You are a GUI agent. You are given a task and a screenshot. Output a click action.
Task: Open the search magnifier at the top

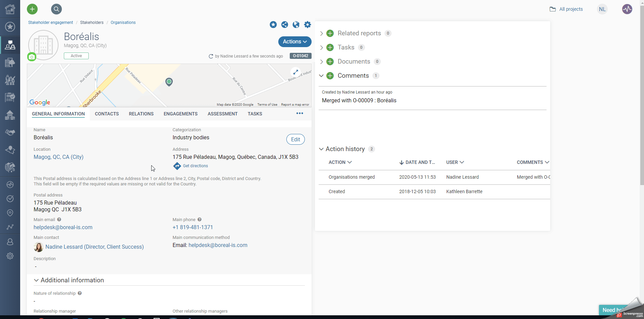(56, 9)
